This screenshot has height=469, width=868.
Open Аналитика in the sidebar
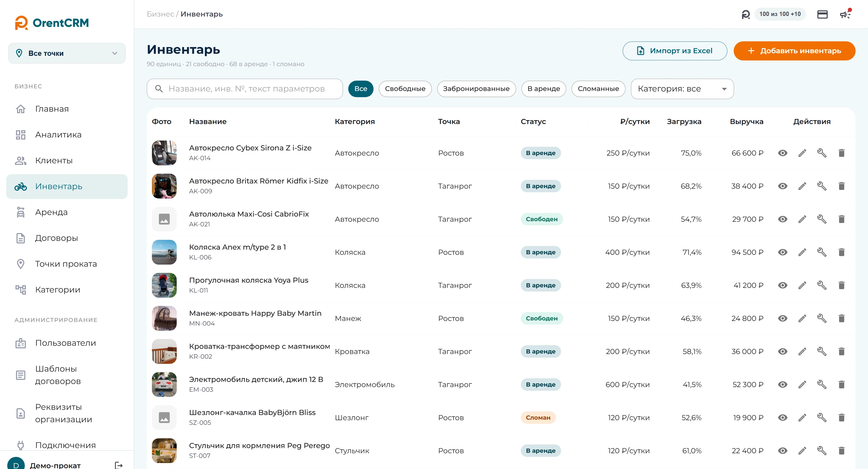click(x=67, y=135)
